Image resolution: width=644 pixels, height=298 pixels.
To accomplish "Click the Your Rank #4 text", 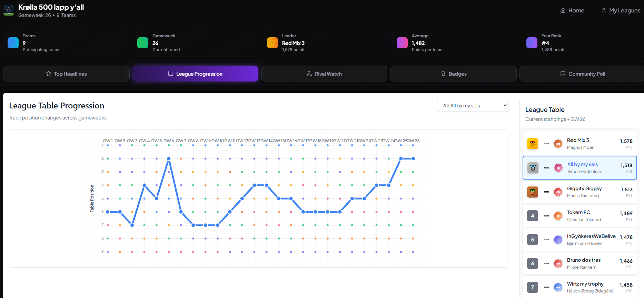I will 545,43.
